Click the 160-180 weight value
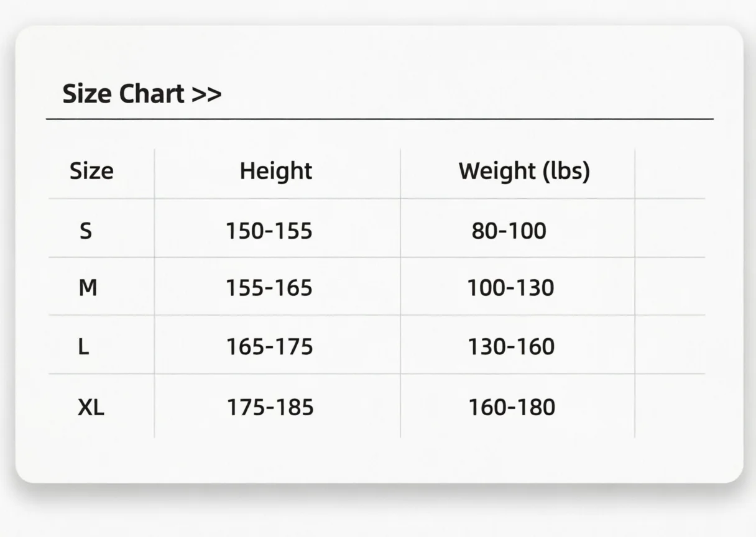 point(512,408)
